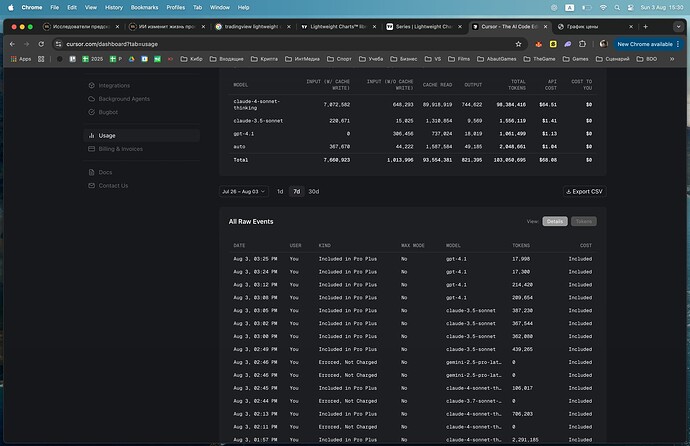Image resolution: width=690 pixels, height=446 pixels.
Task: Switch to the Series | Lightweight Charts tab
Action: coord(424,27)
